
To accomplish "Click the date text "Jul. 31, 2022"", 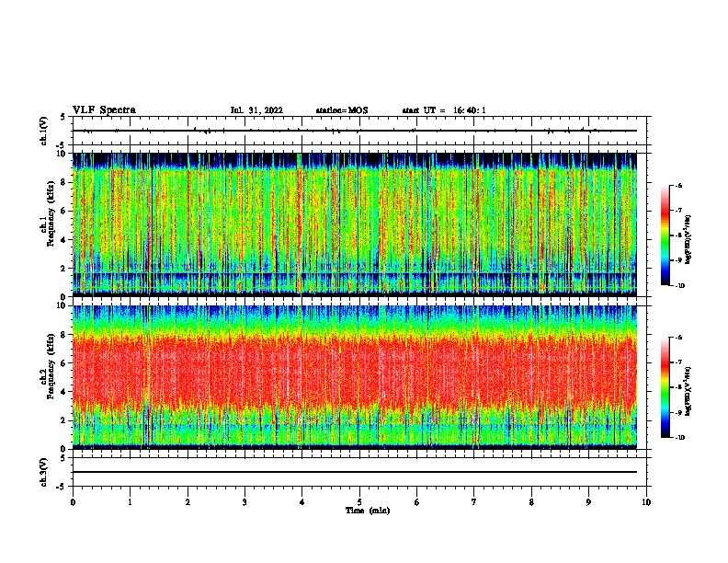I will (256, 110).
